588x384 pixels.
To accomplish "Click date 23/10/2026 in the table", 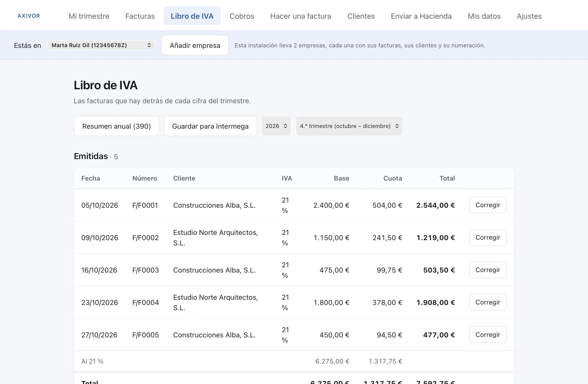I will (100, 302).
